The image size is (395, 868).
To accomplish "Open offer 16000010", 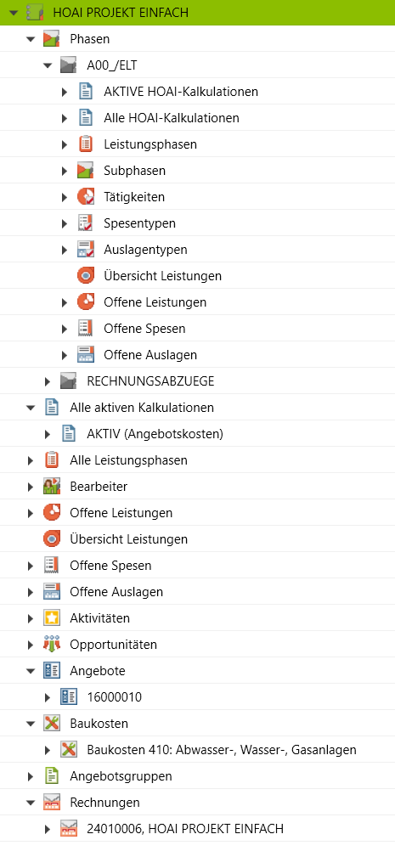I will (x=114, y=697).
